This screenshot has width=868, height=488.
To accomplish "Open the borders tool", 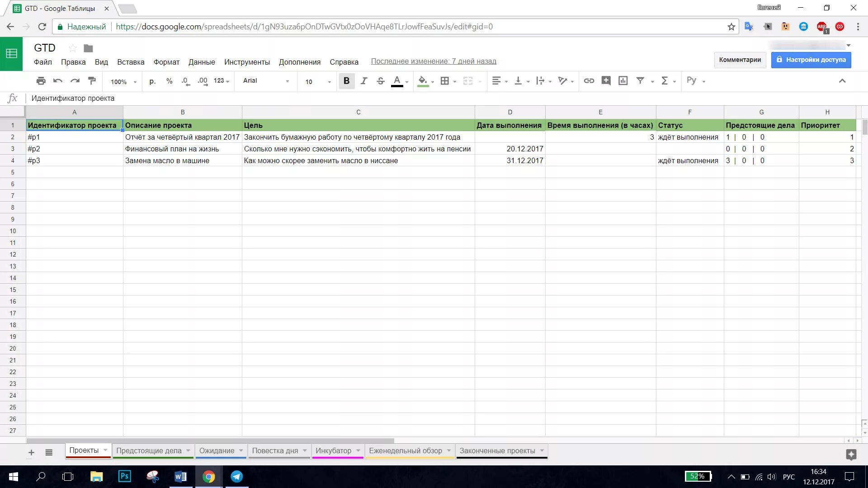I will (x=445, y=81).
